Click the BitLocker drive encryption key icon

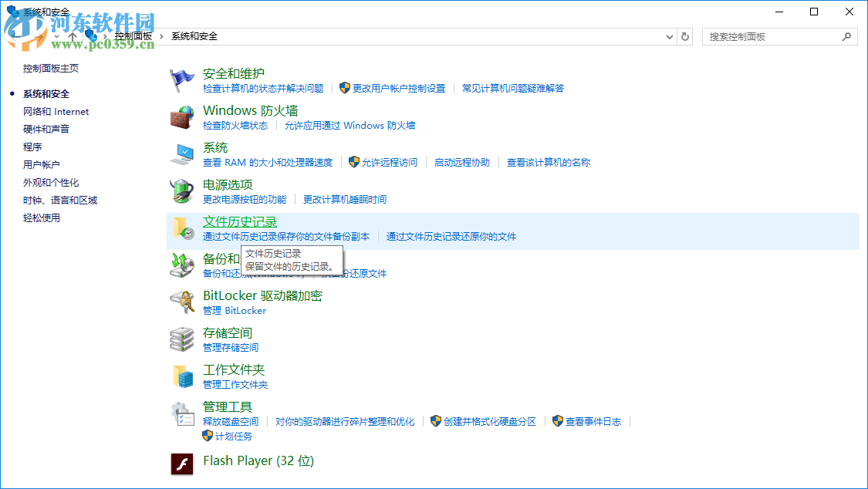tap(182, 299)
